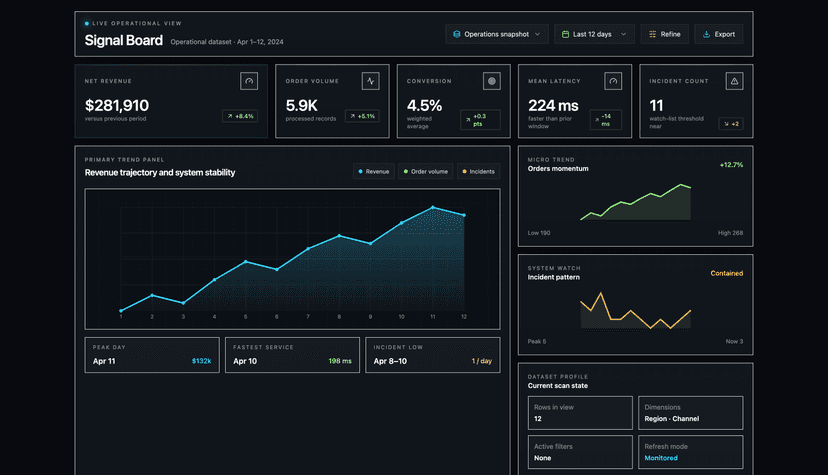Click the Dimensions Region · Channel tile
This screenshot has height=475, width=828.
(691, 413)
